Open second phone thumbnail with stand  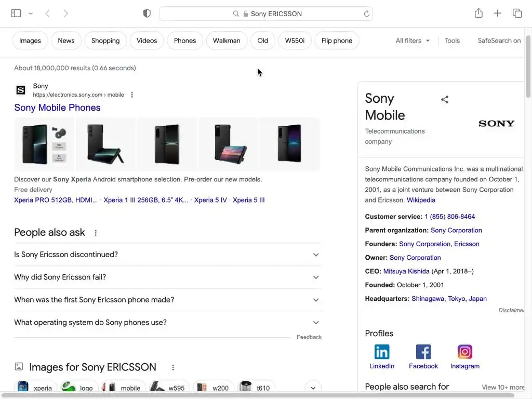(105, 144)
